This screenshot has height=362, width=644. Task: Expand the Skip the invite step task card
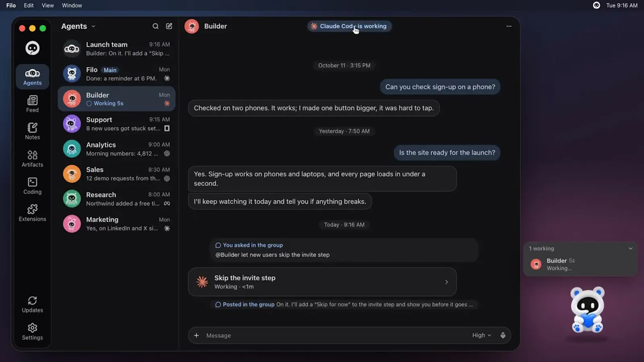(x=322, y=282)
